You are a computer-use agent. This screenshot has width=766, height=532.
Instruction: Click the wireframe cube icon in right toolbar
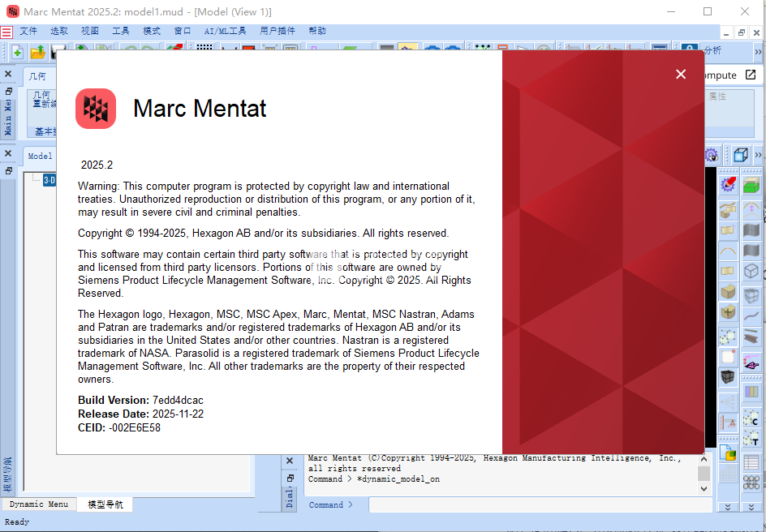[x=751, y=271]
